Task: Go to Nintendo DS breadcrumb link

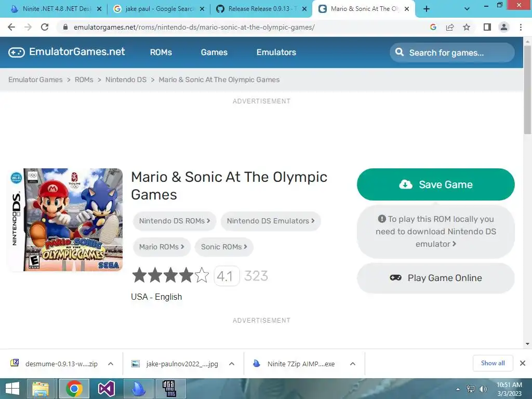Action: pyautogui.click(x=126, y=79)
